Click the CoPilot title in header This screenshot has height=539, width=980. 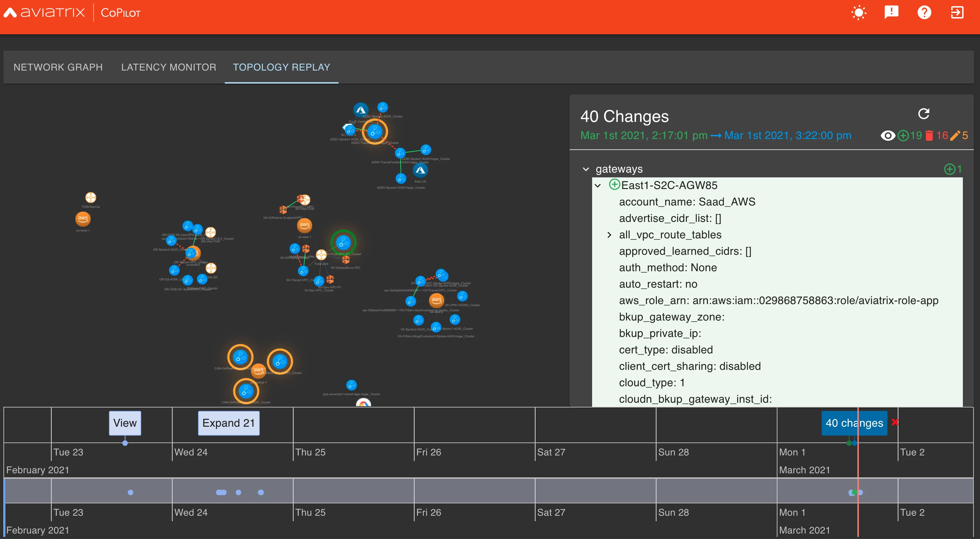pos(120,13)
